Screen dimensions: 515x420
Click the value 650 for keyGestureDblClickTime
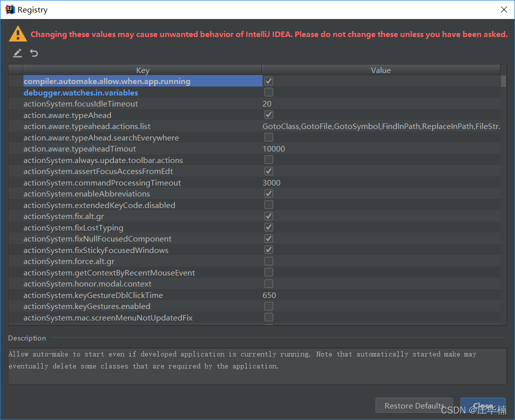coord(269,295)
